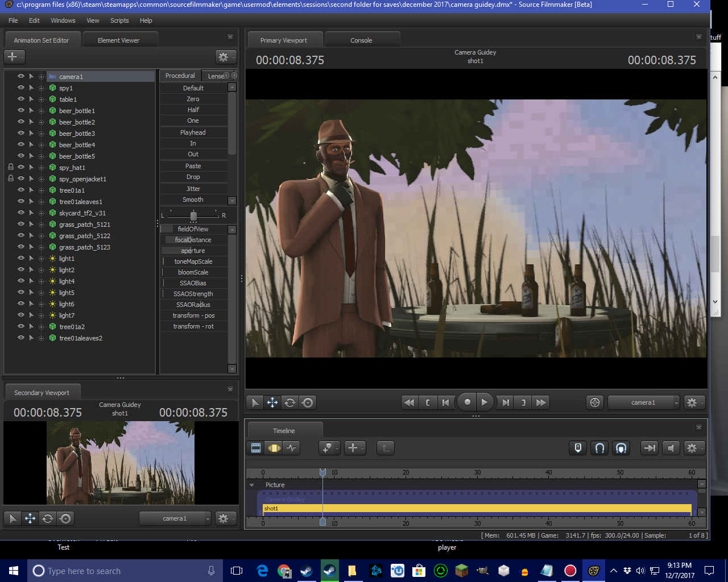Toggle the lock on spy_hat1

(x=11, y=167)
